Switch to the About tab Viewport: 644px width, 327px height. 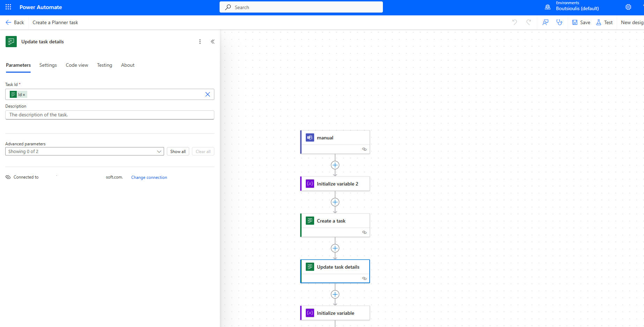click(x=128, y=65)
